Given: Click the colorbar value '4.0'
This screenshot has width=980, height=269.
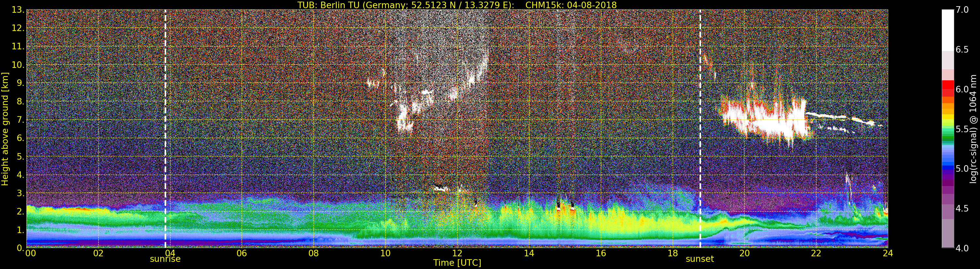Looking at the screenshot, I should 962,248.
